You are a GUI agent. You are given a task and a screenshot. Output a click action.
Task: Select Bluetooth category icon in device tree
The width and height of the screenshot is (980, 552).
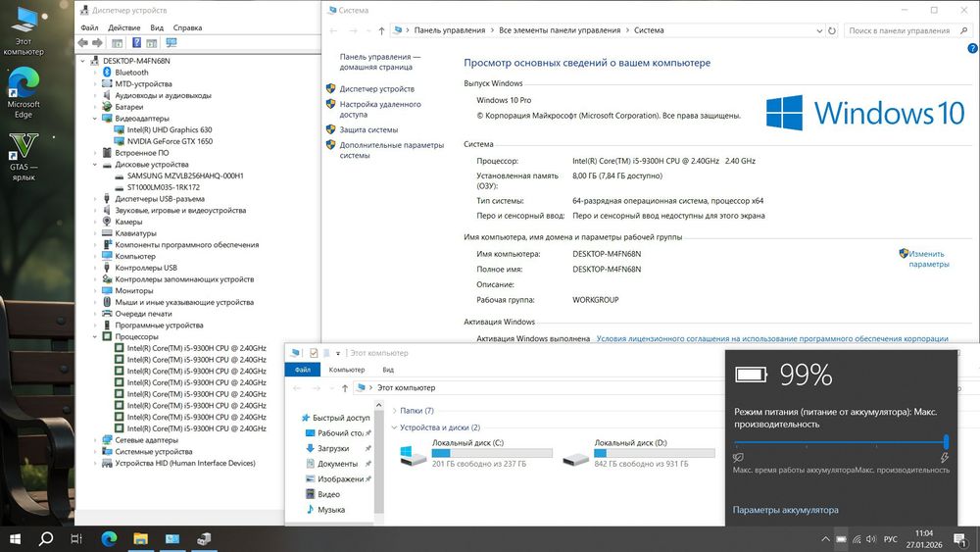pyautogui.click(x=107, y=73)
